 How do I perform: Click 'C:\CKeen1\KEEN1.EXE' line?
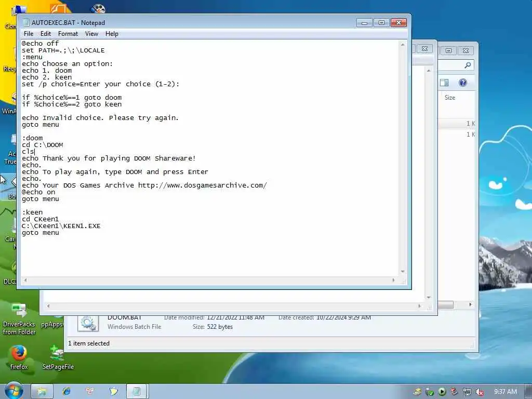pos(61,226)
